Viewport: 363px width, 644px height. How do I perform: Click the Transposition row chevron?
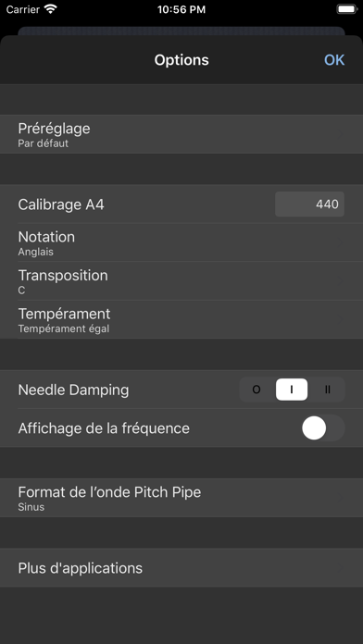341,280
